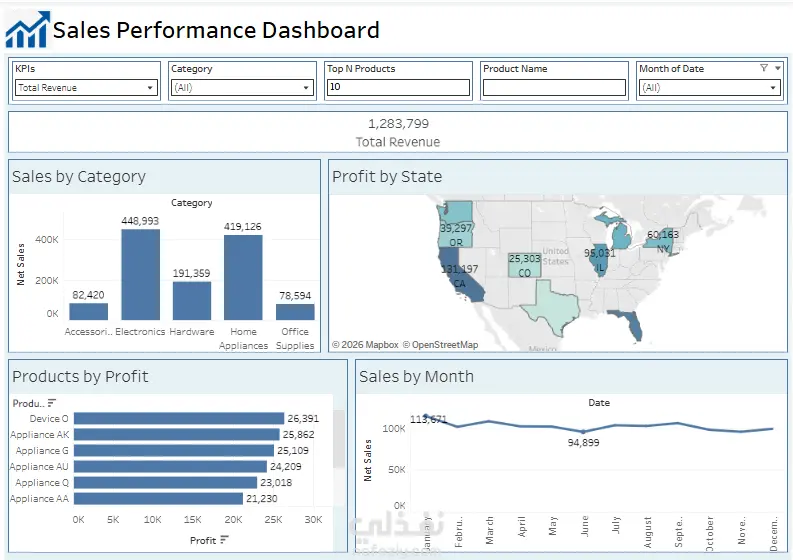The image size is (793, 560).
Task: Open the Month of Date card menu arrow
Action: [x=778, y=68]
